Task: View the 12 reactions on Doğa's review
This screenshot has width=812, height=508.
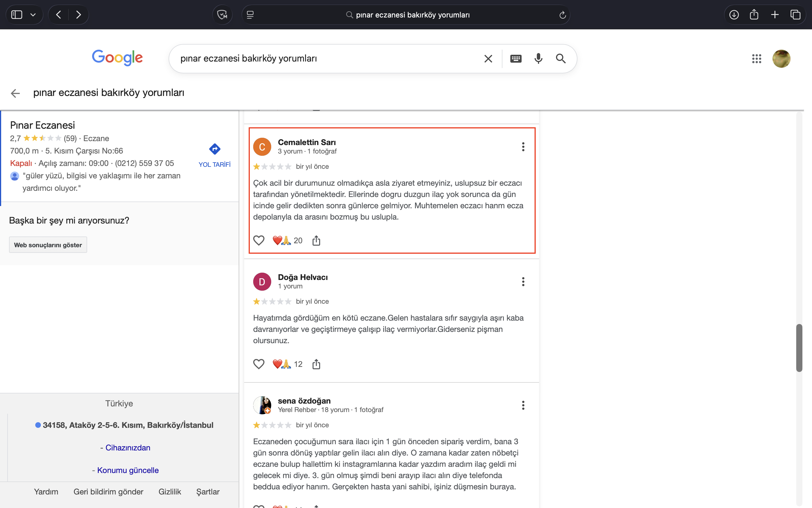Action: [x=288, y=364]
